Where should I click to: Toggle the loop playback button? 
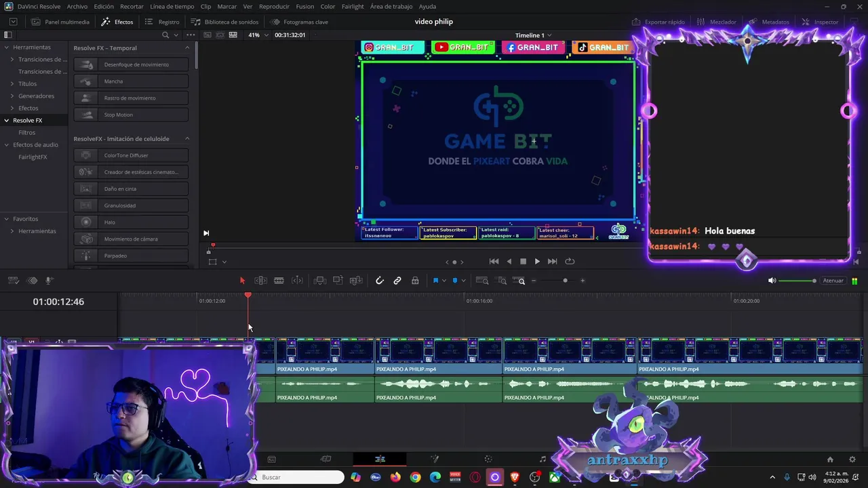coord(570,262)
